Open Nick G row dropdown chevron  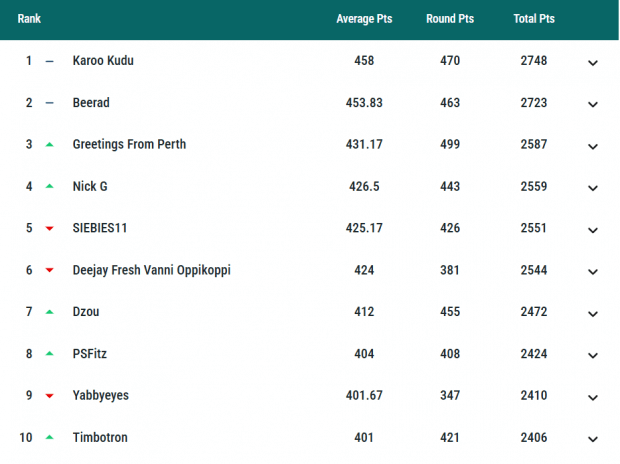593,188
